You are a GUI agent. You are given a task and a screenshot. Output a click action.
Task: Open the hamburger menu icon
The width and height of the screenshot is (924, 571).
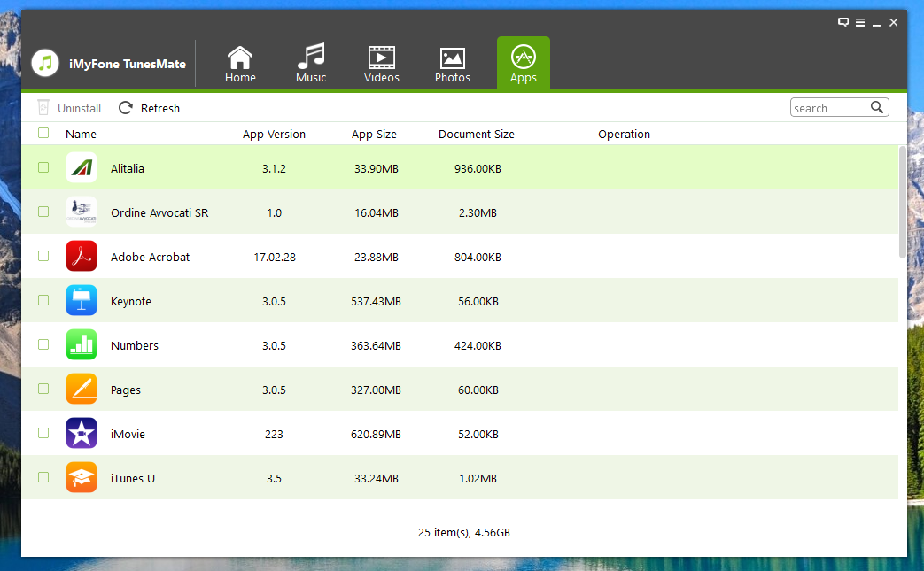point(860,22)
